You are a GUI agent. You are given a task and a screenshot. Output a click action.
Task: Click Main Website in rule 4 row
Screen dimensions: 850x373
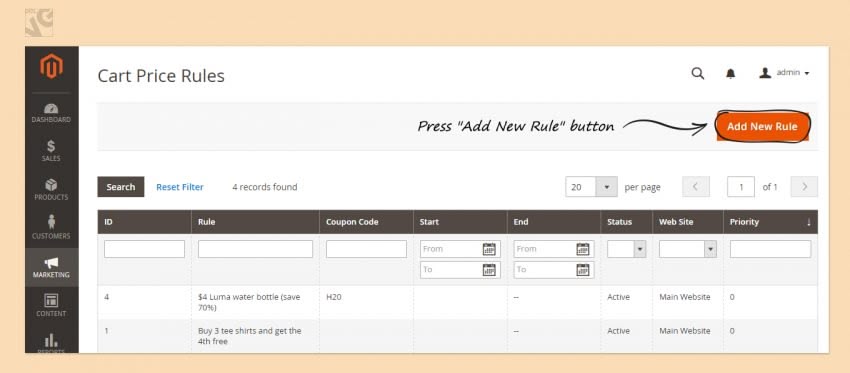(685, 297)
